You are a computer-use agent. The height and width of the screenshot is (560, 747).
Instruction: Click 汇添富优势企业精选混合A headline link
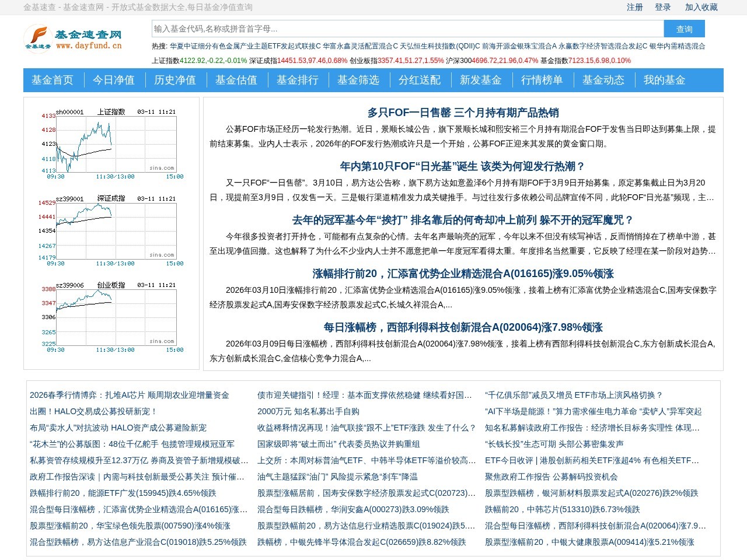(461, 274)
